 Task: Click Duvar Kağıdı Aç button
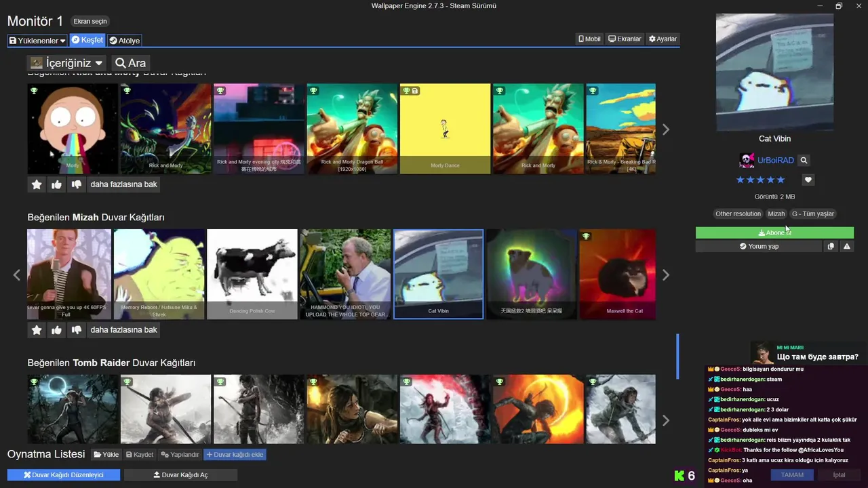180,475
